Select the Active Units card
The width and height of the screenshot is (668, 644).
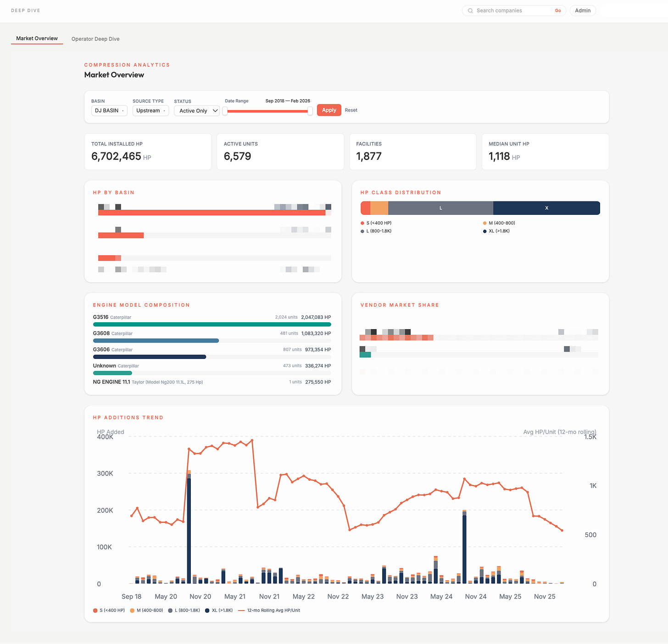pyautogui.click(x=280, y=151)
